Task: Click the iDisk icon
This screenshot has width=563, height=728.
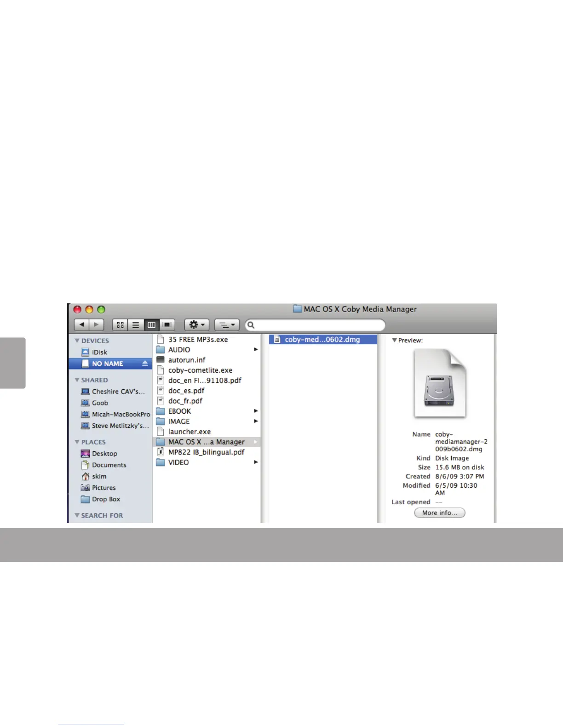Action: 85,352
